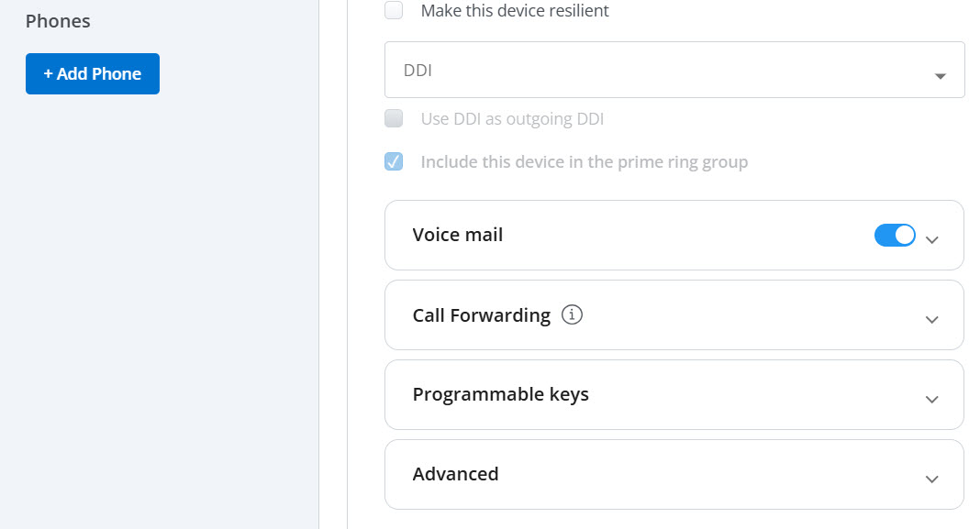The height and width of the screenshot is (529, 980).
Task: Turn off the Voice mail switch
Action: (x=895, y=236)
